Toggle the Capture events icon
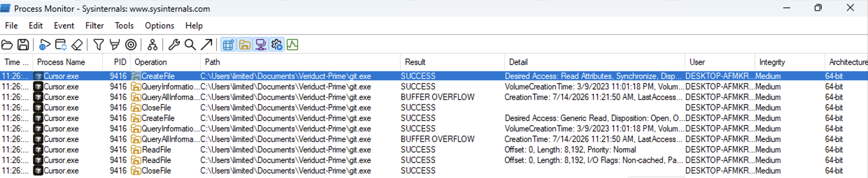The width and height of the screenshot is (868, 178). click(x=44, y=45)
